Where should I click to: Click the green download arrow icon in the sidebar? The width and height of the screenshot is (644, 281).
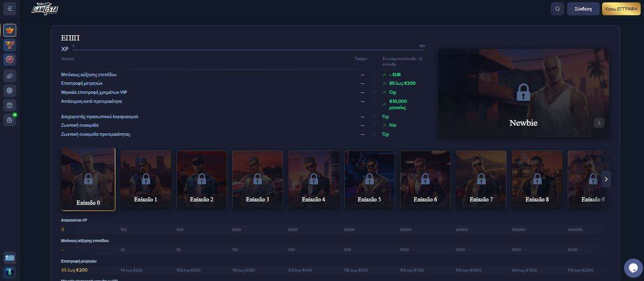[x=10, y=272]
